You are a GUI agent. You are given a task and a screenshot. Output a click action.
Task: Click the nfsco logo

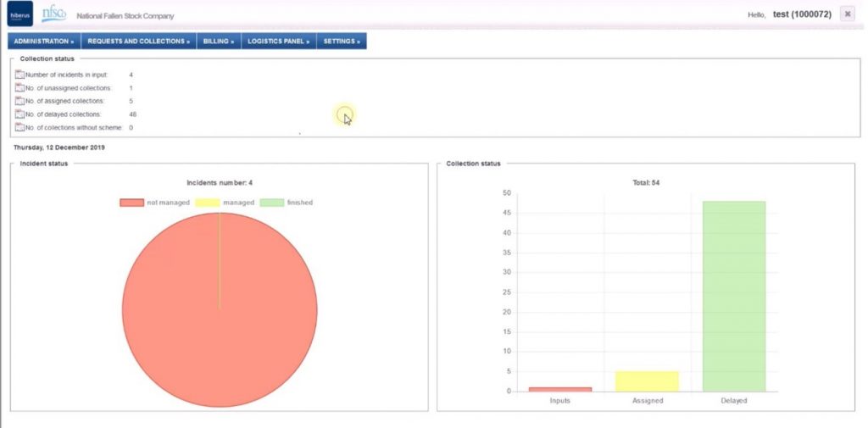[53, 14]
